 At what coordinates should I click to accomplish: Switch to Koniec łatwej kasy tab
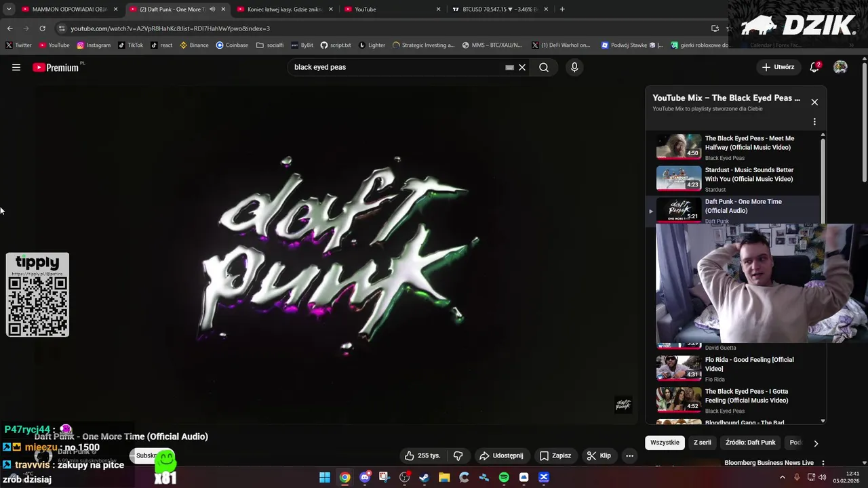(x=283, y=9)
